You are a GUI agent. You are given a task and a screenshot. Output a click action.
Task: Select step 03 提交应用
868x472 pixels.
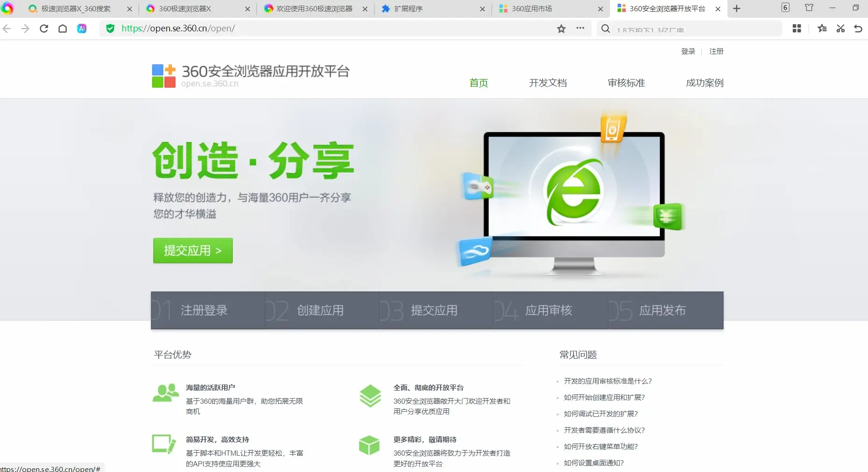click(x=437, y=310)
